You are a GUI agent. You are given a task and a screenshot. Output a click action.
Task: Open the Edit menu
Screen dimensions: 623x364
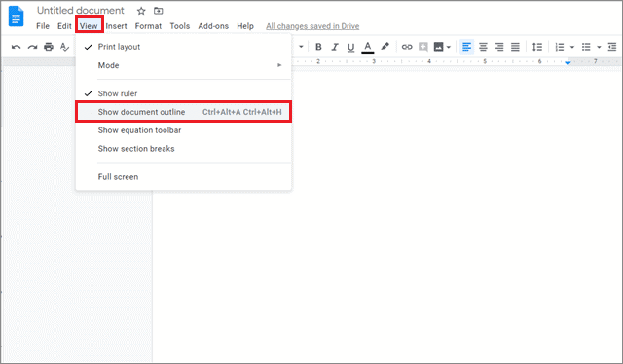pyautogui.click(x=64, y=26)
